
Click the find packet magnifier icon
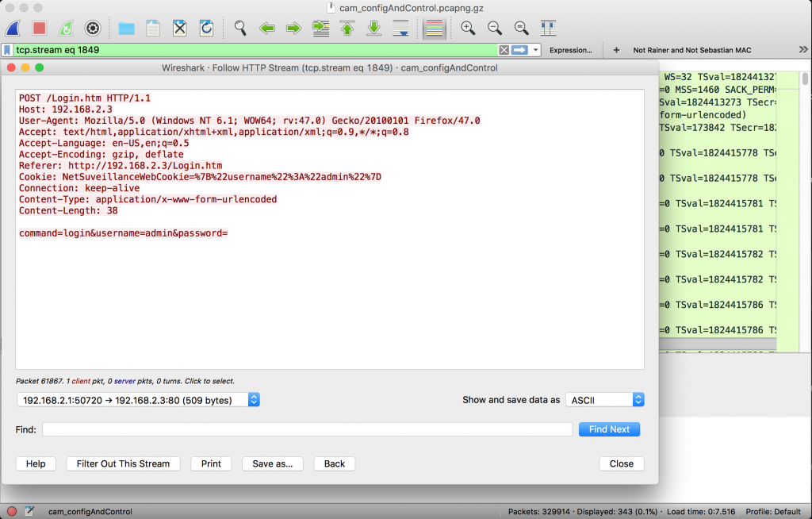(x=240, y=29)
